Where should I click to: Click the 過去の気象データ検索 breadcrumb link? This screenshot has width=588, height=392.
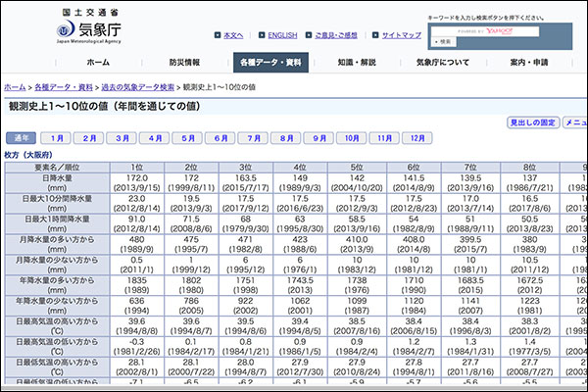tap(138, 87)
